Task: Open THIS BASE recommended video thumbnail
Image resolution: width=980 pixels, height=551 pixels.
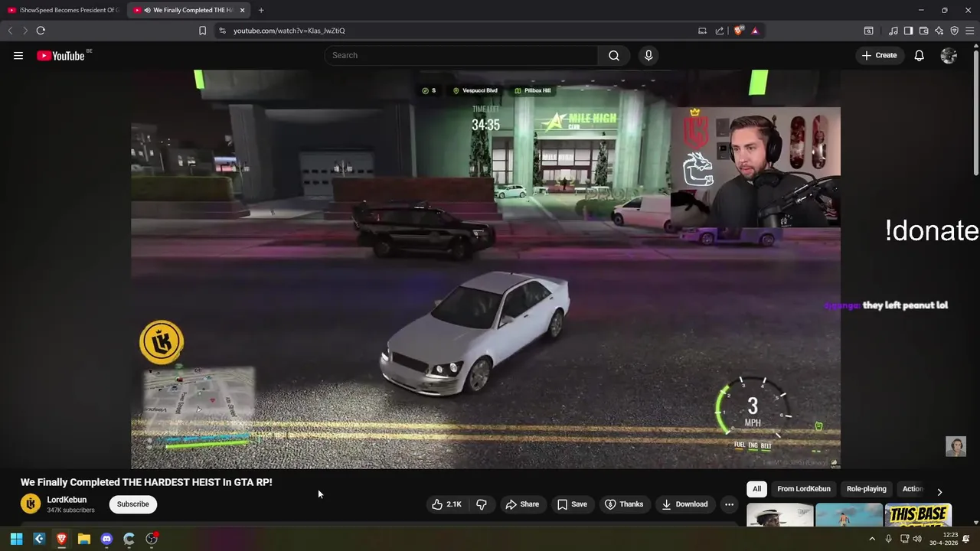Action: tap(918, 515)
